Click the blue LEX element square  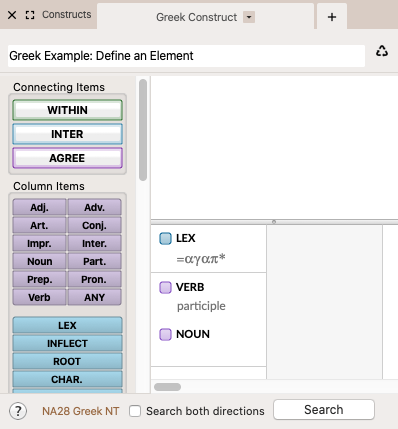tap(165, 238)
